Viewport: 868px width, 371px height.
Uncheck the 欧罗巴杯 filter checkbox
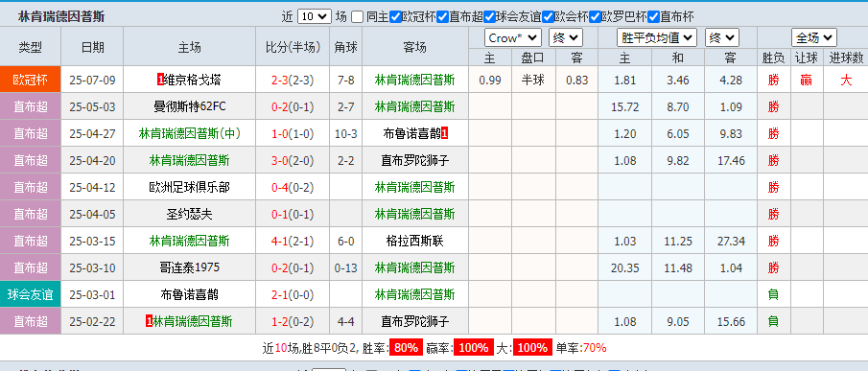[595, 16]
